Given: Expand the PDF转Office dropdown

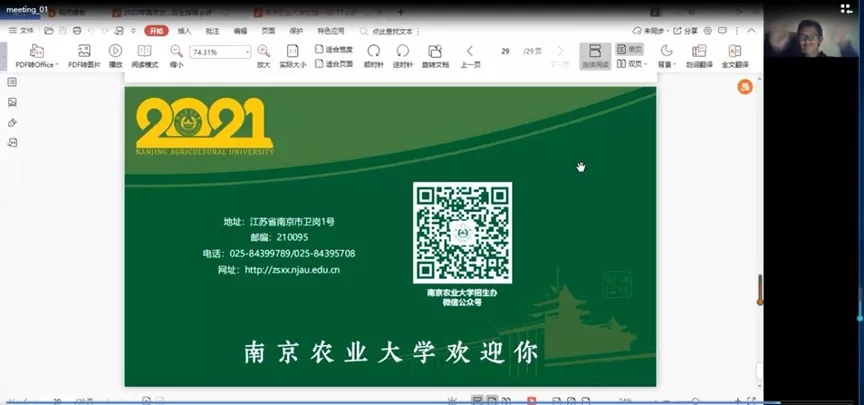Looking at the screenshot, I should [x=57, y=65].
